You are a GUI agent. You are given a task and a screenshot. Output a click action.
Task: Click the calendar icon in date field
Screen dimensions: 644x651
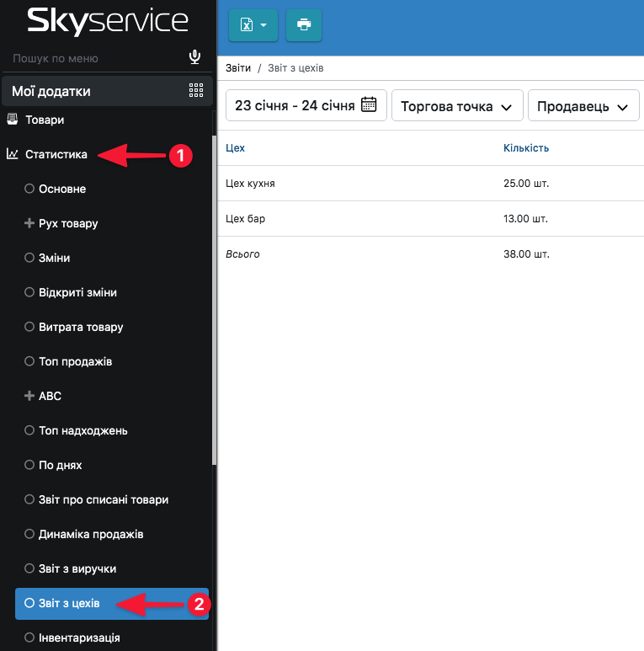(x=368, y=105)
